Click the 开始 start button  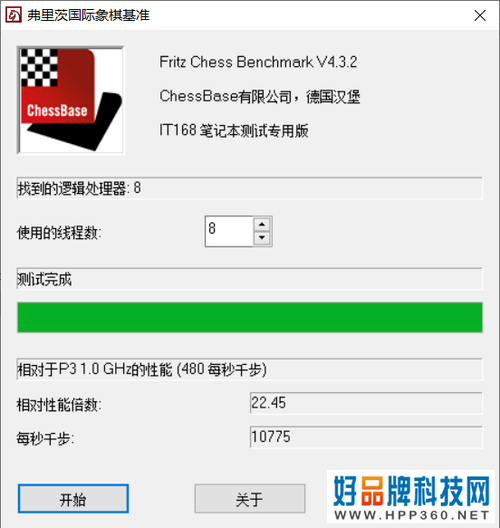tap(73, 498)
